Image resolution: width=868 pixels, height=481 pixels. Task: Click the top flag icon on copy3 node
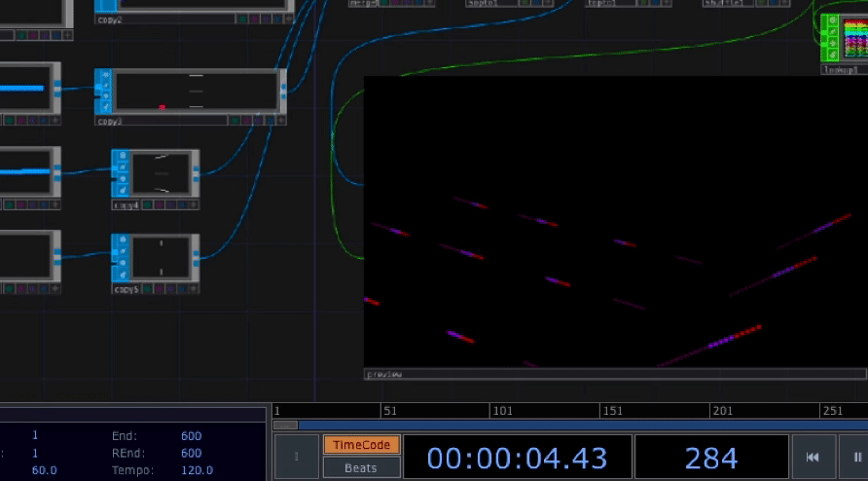[x=104, y=75]
